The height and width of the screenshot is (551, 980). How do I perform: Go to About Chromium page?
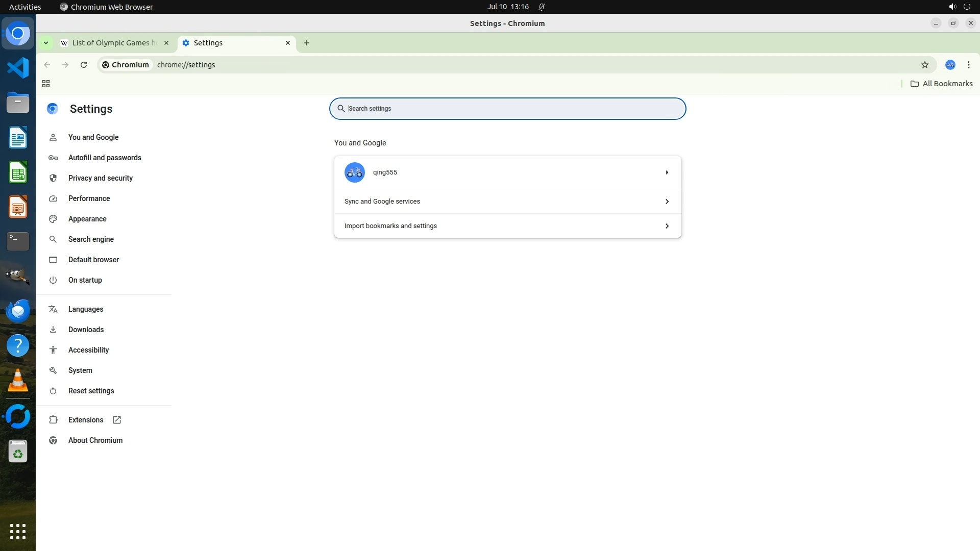(x=95, y=440)
